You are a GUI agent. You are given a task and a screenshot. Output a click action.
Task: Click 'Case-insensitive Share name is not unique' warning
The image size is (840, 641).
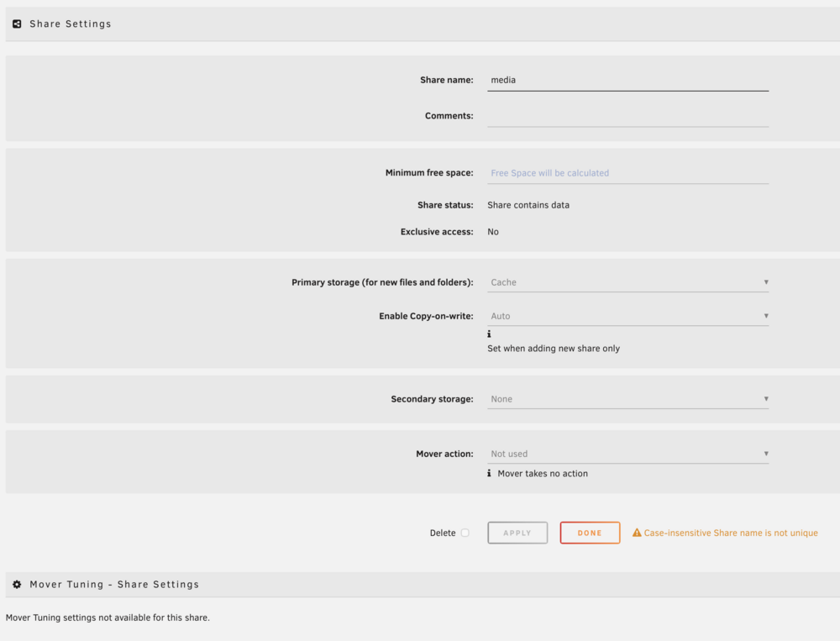point(731,533)
